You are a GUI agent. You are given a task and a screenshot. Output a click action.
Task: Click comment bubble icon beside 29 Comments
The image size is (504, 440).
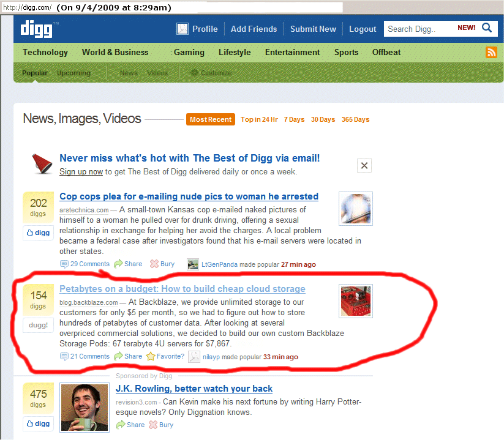pyautogui.click(x=64, y=264)
